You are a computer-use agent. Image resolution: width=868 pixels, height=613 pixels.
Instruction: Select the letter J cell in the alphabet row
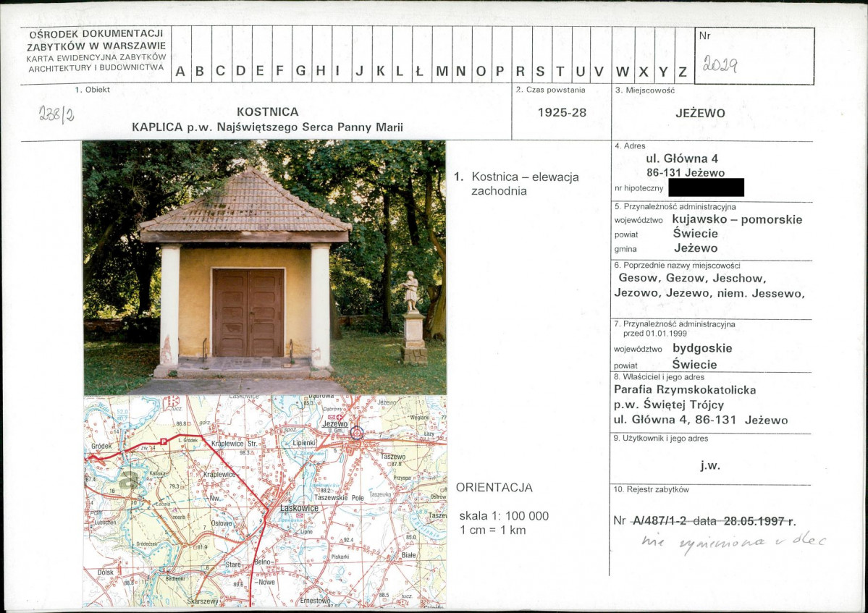pos(361,55)
